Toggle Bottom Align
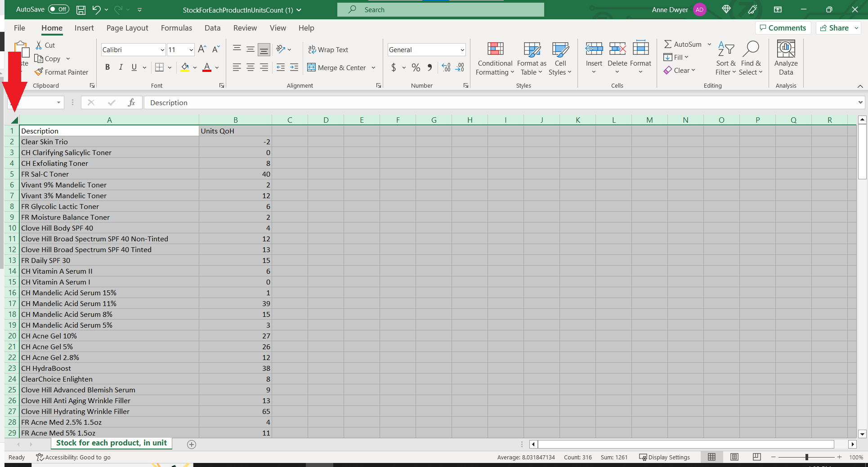This screenshot has width=868, height=467. [264, 49]
